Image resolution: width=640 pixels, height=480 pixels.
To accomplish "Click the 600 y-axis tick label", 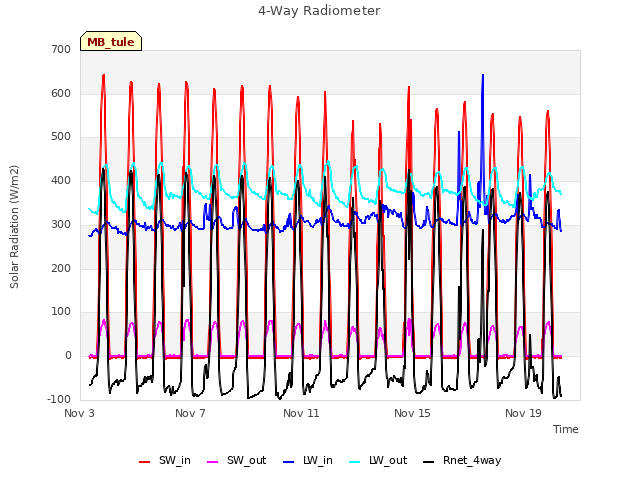I will 61,93.
